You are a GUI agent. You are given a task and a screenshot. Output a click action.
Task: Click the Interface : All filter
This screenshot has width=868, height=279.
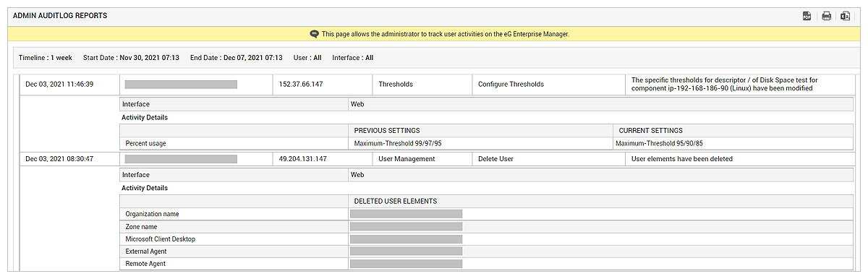(x=353, y=58)
